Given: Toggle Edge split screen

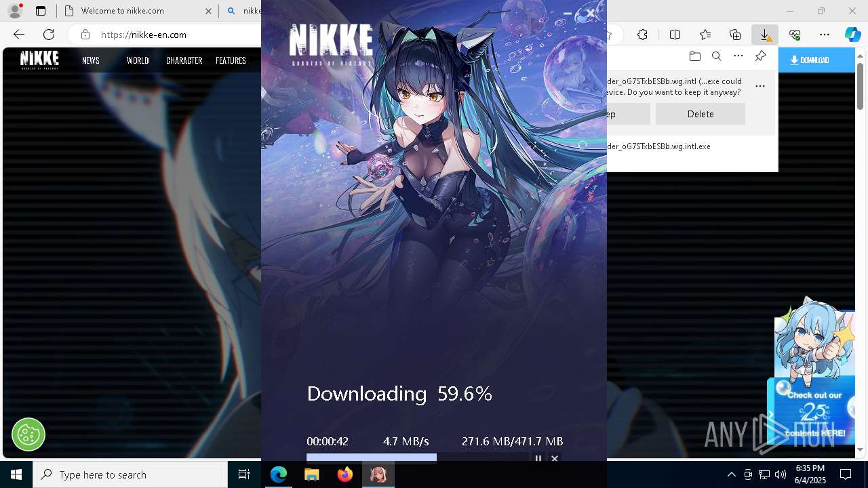Looking at the screenshot, I should [675, 35].
